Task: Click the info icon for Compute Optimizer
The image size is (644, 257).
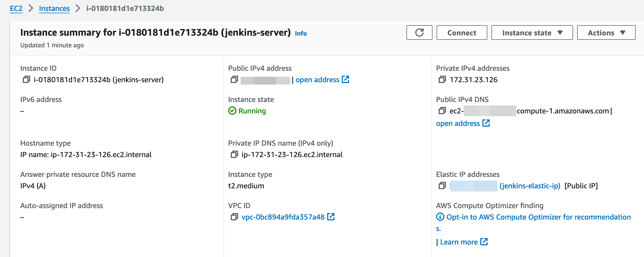Action: click(x=440, y=217)
